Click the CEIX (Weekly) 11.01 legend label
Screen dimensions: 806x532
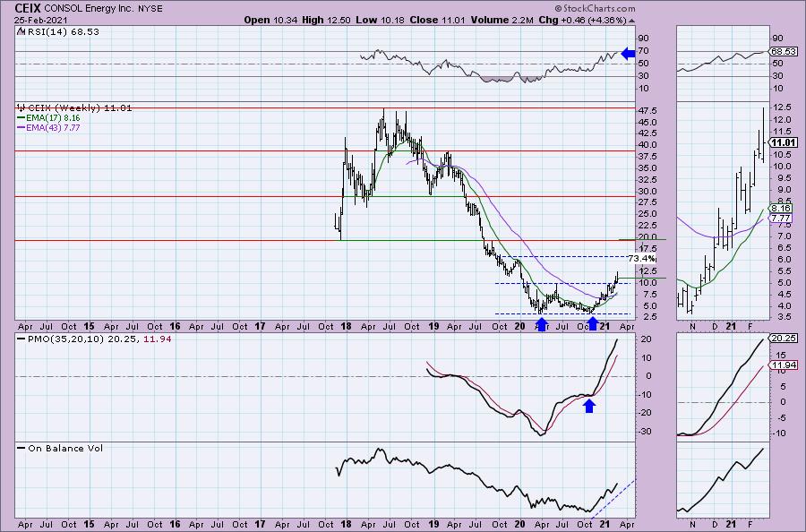pos(80,108)
